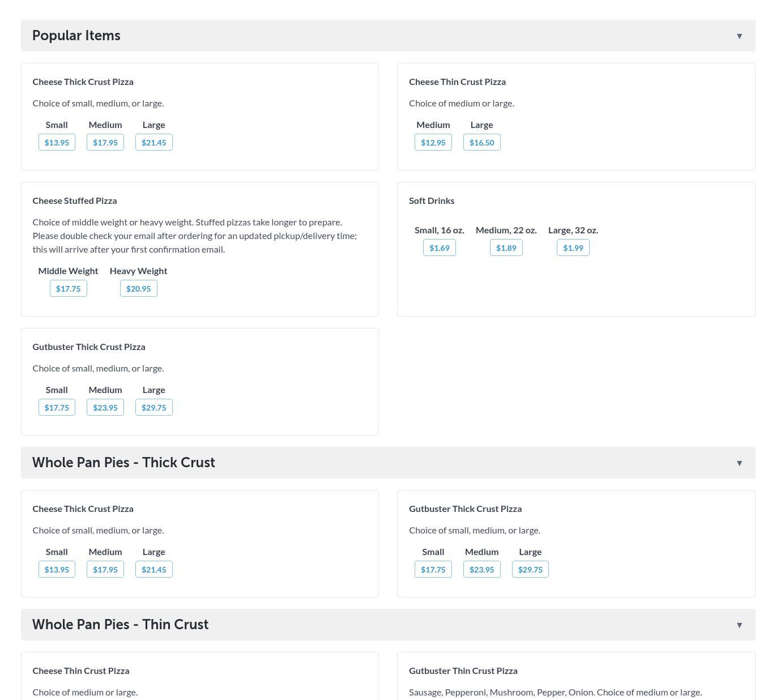Screen dimensions: 776x700
Task: Select Large $16.50 Cheese Thin Crust Pizza
Action: [x=482, y=143]
